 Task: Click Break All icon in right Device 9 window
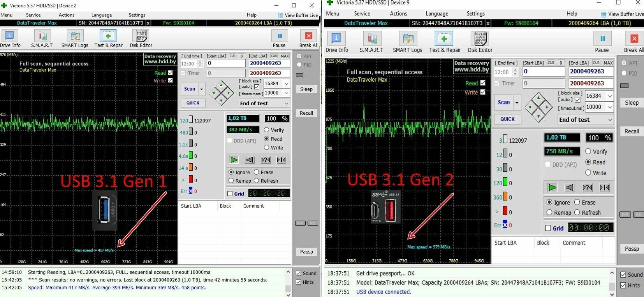[634, 39]
